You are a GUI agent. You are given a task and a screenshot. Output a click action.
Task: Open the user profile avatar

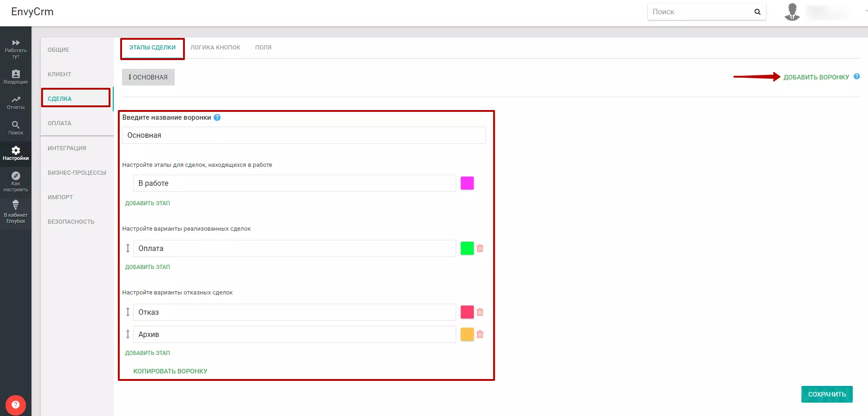792,12
